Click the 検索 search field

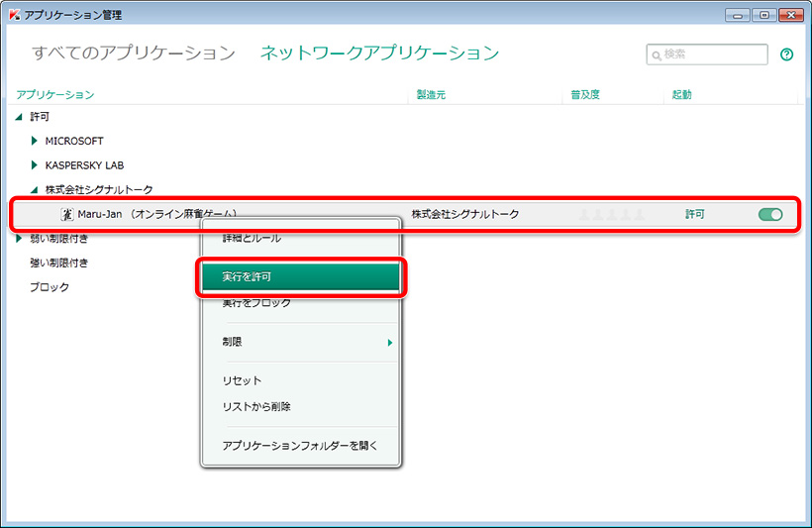707,54
